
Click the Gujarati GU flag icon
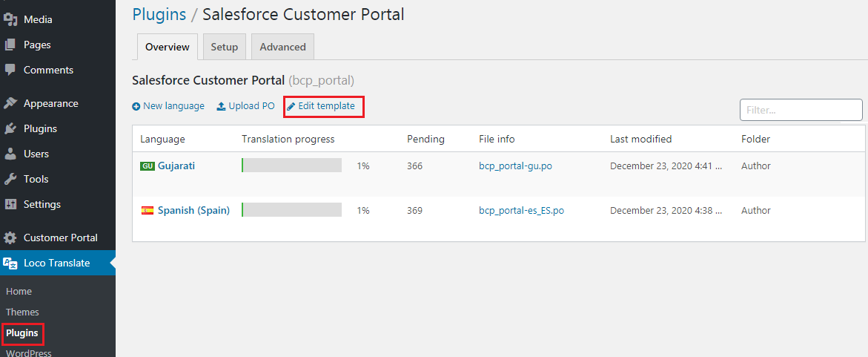click(x=147, y=166)
